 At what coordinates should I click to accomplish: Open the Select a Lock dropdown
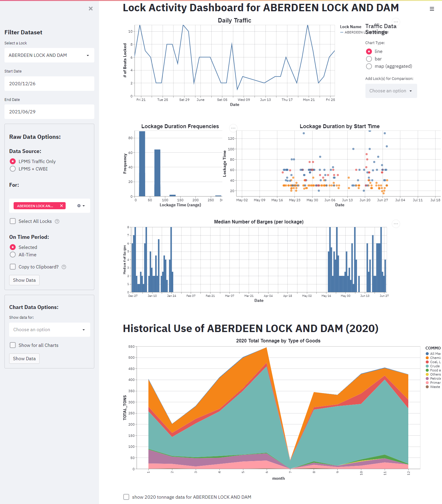point(49,55)
